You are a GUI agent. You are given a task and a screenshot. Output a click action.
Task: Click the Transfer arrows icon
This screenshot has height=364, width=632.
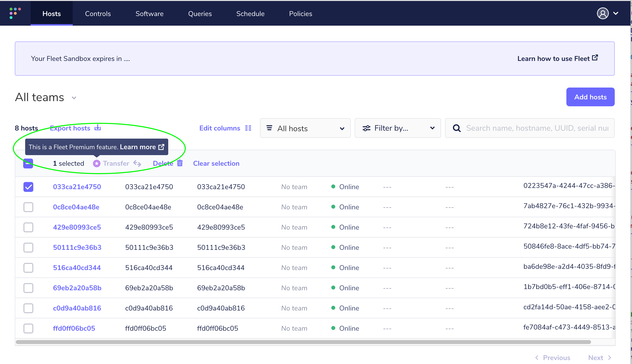tap(137, 163)
